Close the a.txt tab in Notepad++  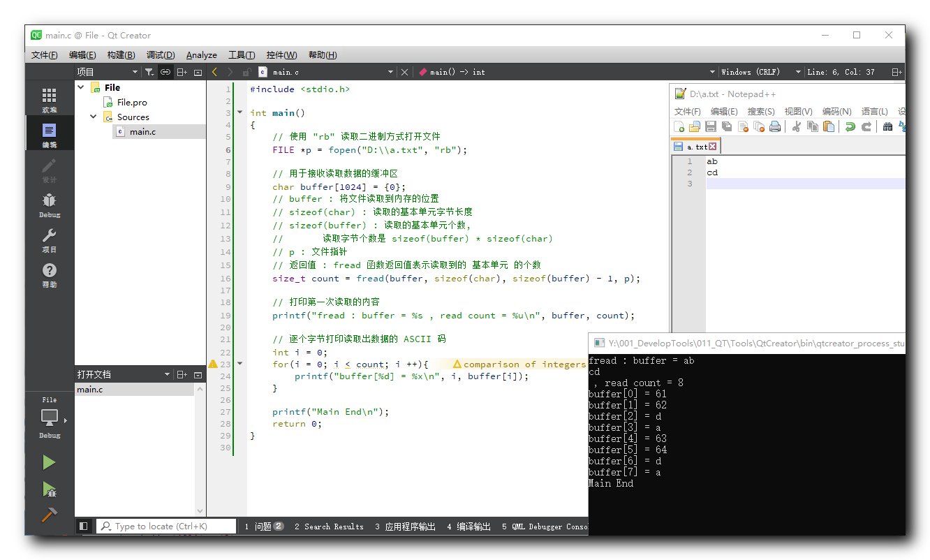pyautogui.click(x=712, y=147)
